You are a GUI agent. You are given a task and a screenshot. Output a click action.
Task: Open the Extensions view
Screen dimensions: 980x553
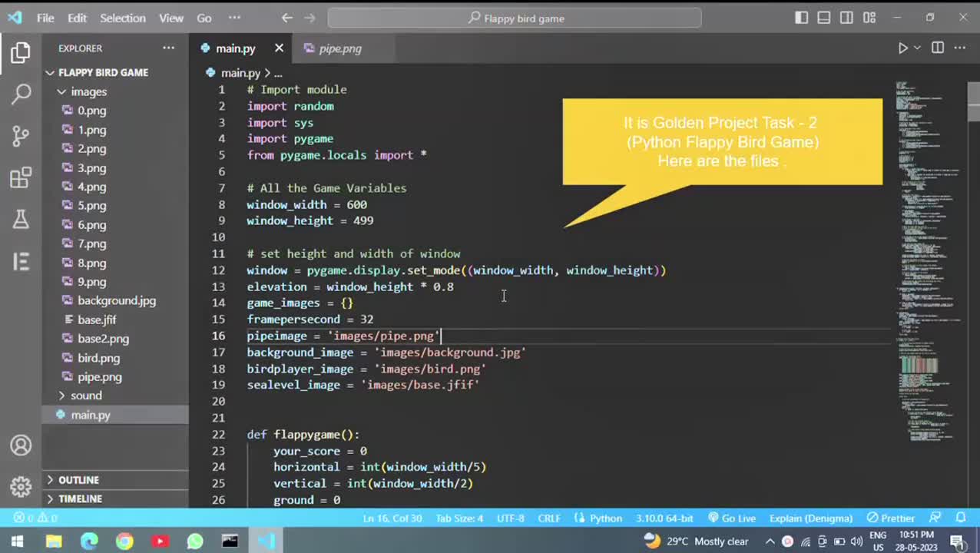point(21,178)
